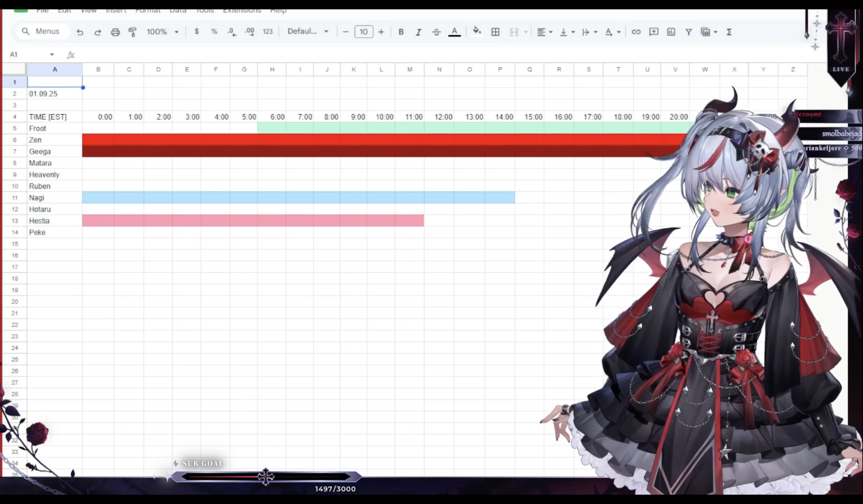Click the 12:00 time header cell
Viewport: 863px width, 504px height.
click(439, 117)
